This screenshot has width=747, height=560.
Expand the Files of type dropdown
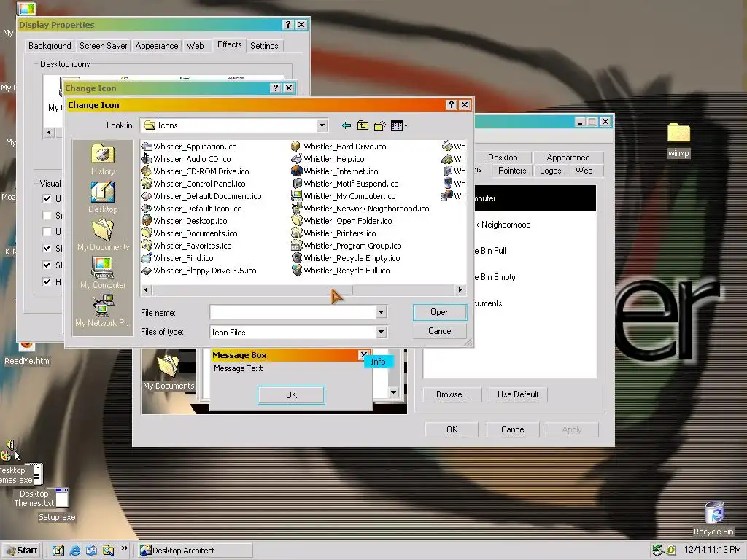pos(381,332)
